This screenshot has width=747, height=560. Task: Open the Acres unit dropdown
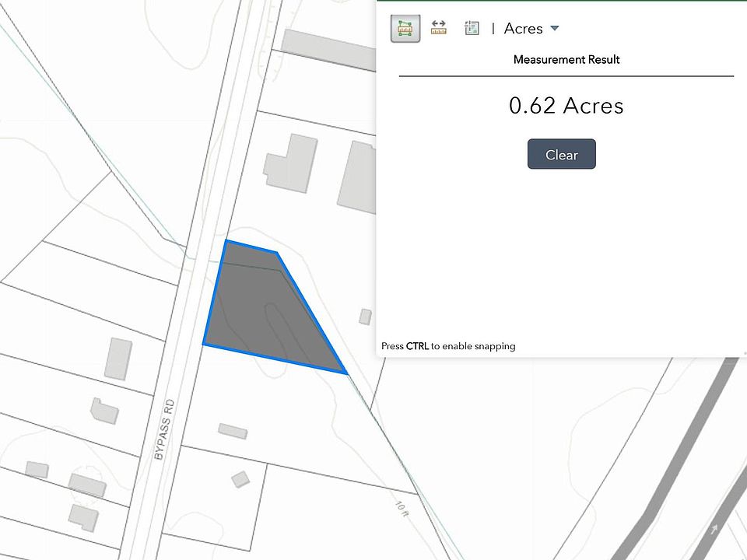pyautogui.click(x=531, y=29)
